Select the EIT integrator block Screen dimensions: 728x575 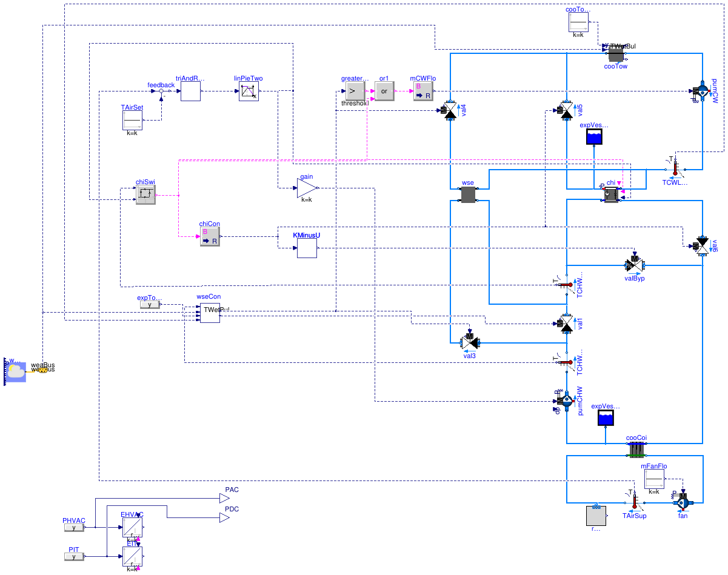[x=132, y=556]
